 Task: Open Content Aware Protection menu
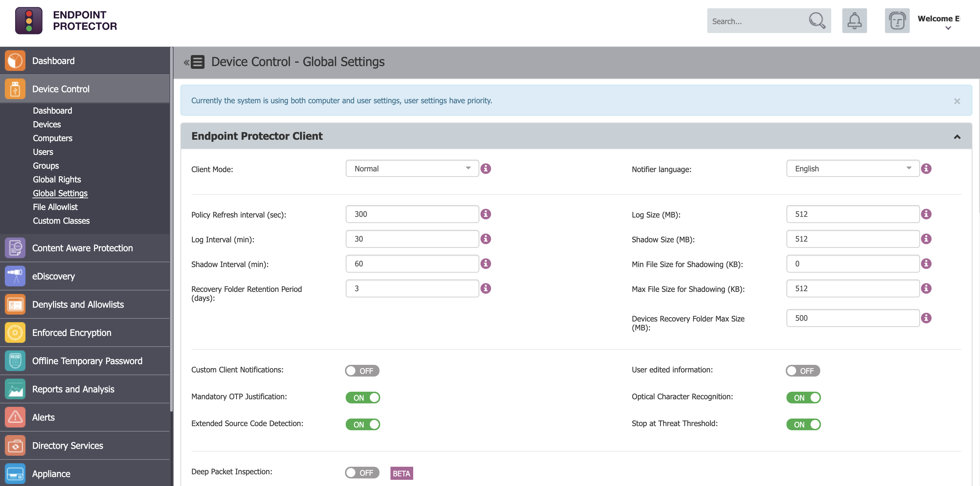click(x=82, y=248)
